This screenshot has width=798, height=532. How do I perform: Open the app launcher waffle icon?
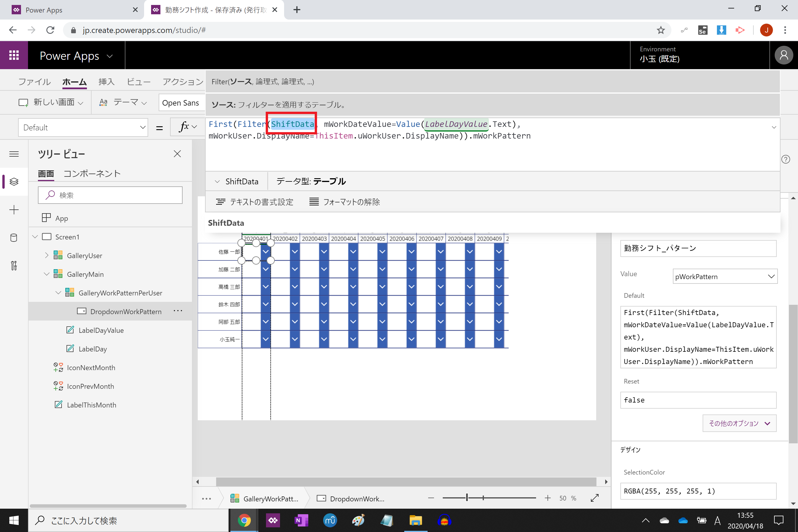coord(14,55)
